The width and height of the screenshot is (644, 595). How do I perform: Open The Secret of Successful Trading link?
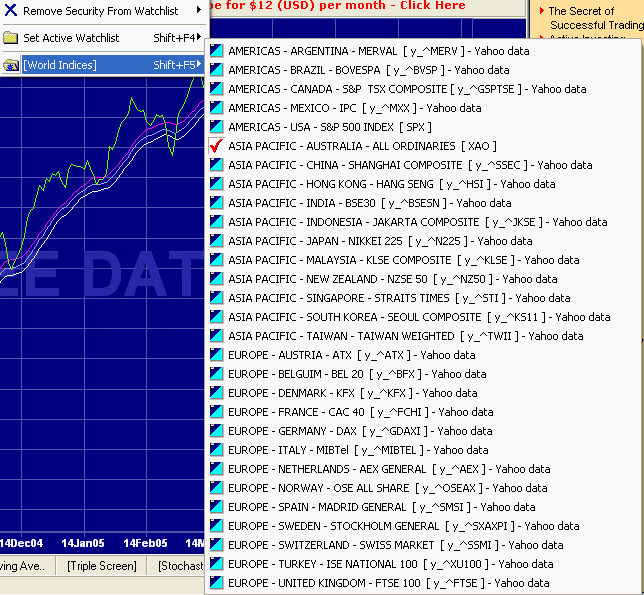(596, 18)
